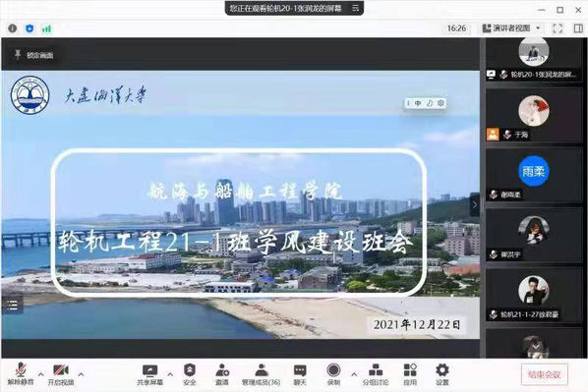
Task: Start 录制 recording
Action: tap(333, 374)
